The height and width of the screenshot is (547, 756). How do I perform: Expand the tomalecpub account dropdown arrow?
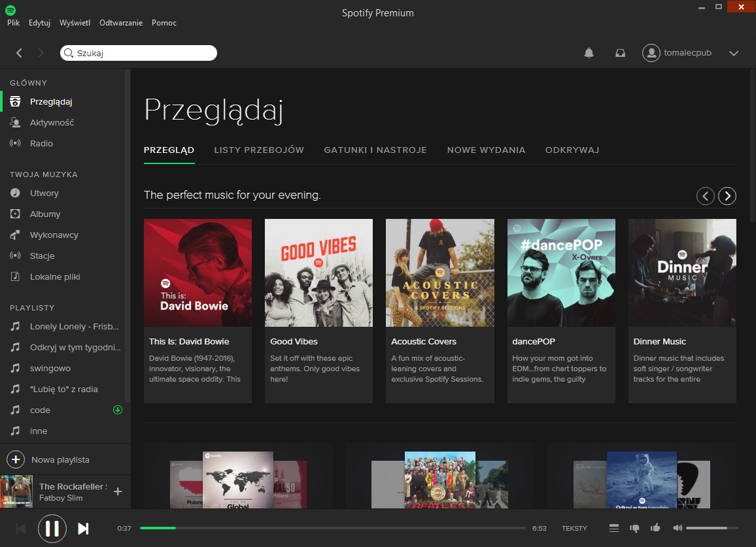pyautogui.click(x=733, y=53)
